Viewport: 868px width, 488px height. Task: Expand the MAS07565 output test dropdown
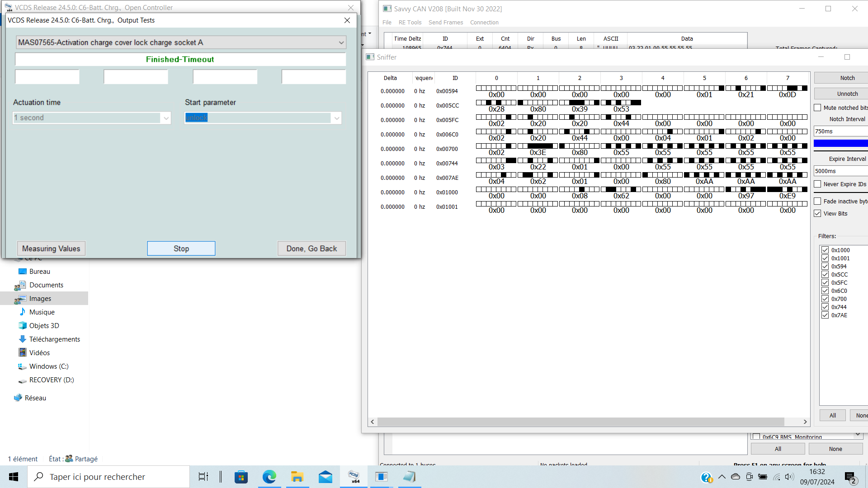click(341, 42)
